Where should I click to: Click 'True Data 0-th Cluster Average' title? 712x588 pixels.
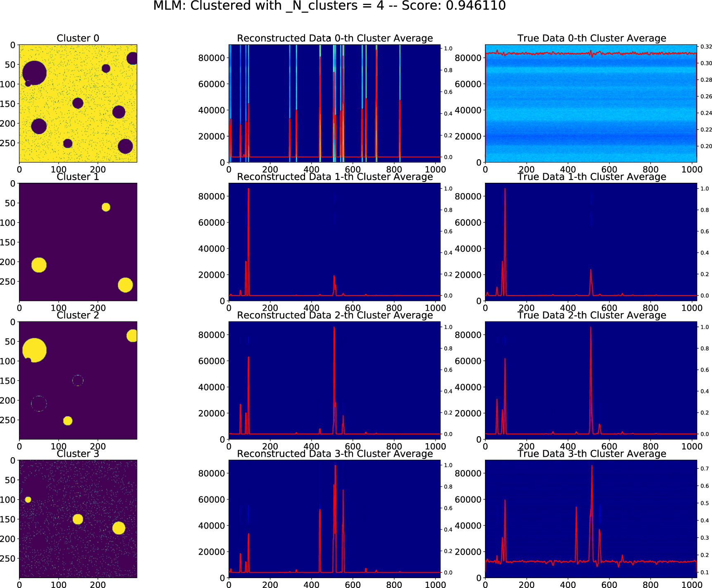point(591,38)
